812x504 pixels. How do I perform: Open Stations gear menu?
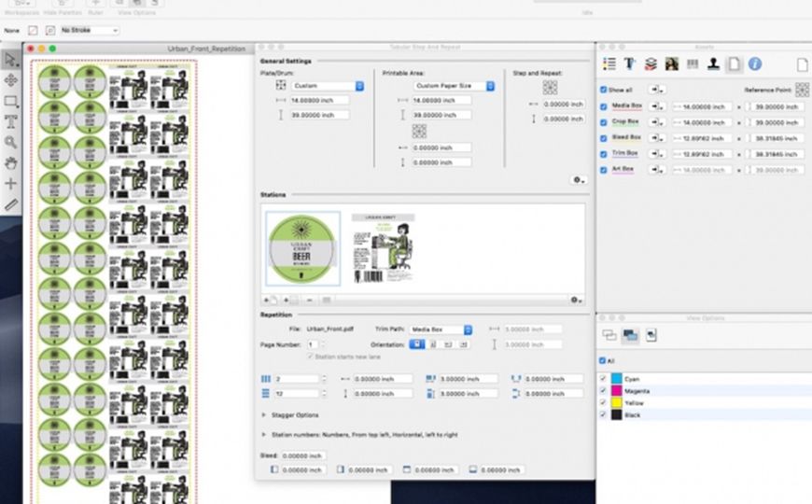(x=577, y=300)
